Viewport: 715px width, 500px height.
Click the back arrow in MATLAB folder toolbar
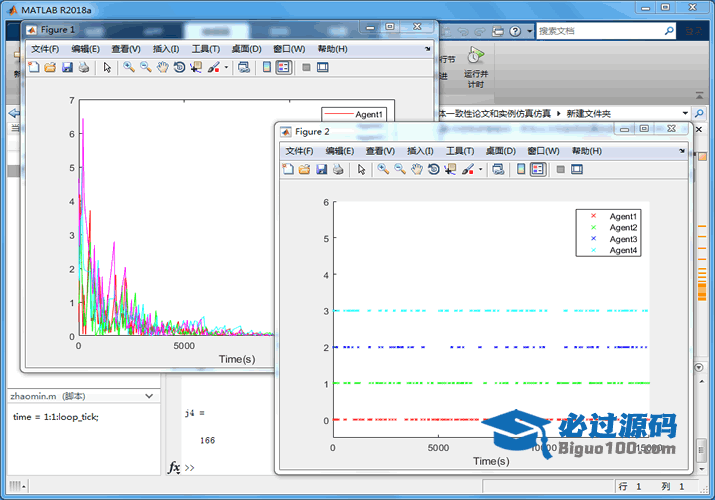click(x=15, y=113)
